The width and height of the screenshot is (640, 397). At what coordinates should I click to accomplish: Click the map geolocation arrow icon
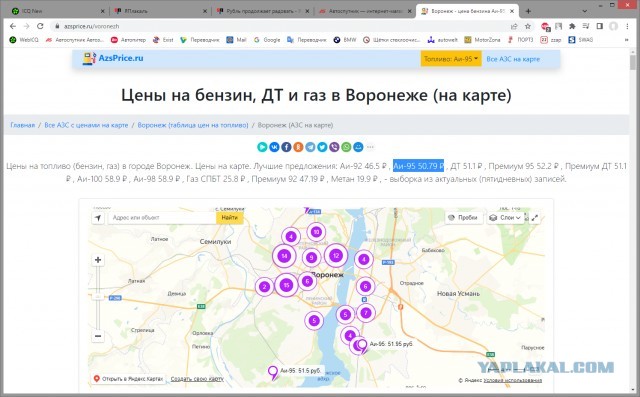click(x=98, y=218)
